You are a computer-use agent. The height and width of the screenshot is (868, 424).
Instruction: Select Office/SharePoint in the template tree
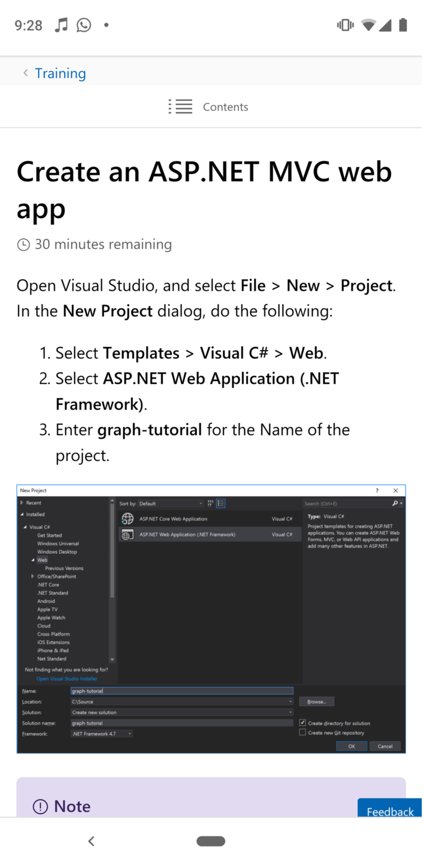pos(56,576)
